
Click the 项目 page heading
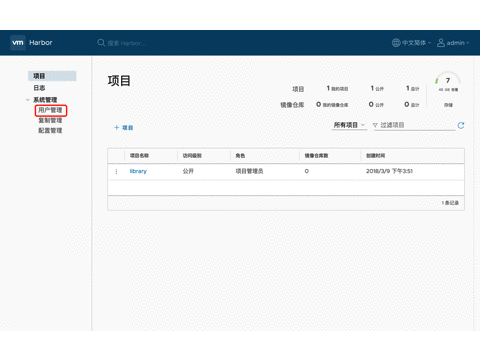click(119, 81)
